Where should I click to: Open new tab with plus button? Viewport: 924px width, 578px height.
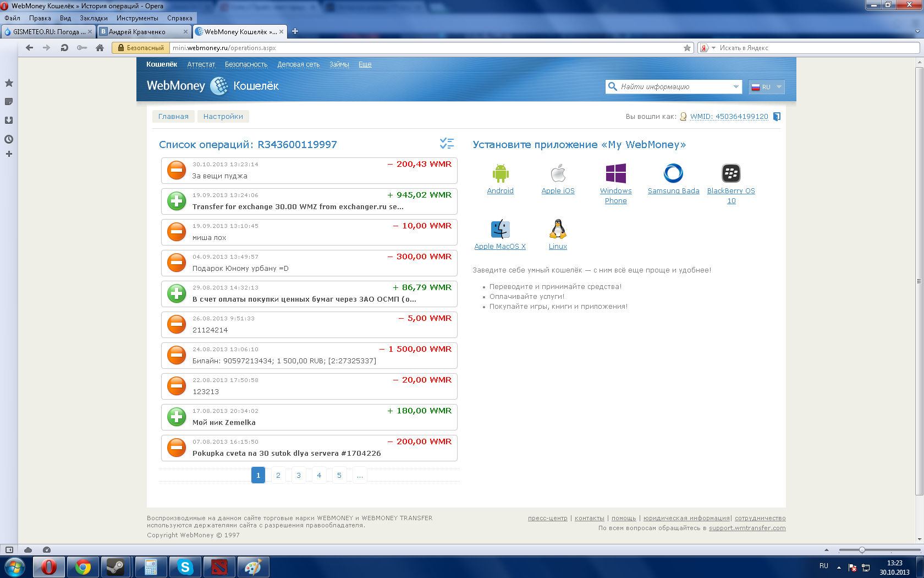tap(295, 31)
